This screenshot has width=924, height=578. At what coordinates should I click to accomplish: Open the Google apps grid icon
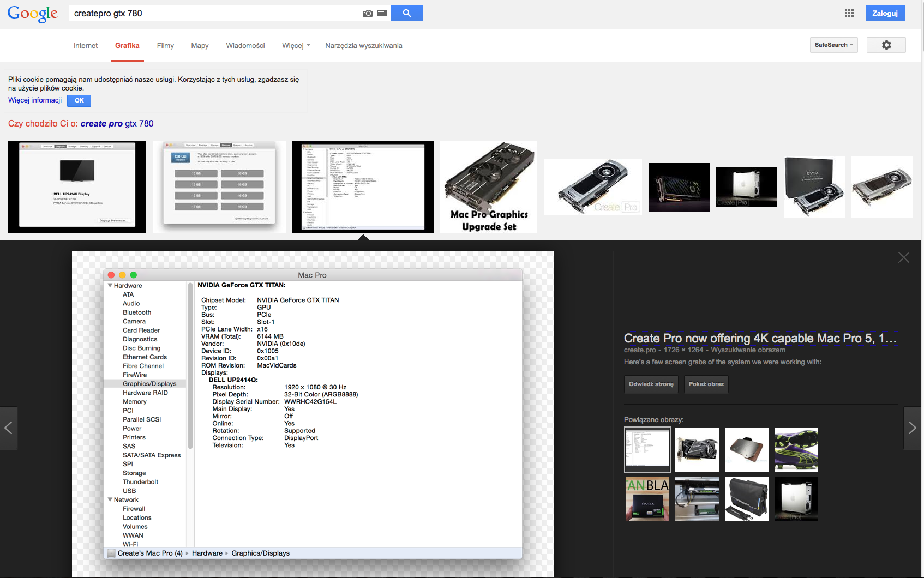[849, 13]
